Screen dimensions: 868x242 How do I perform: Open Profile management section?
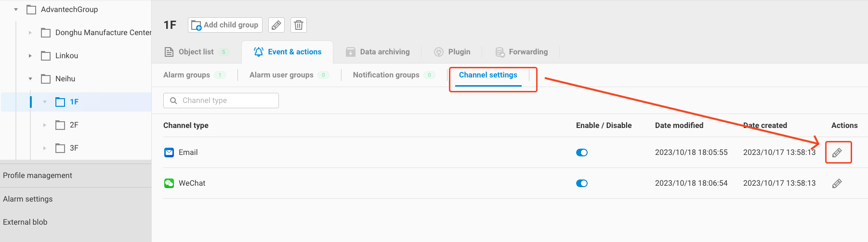[38, 176]
